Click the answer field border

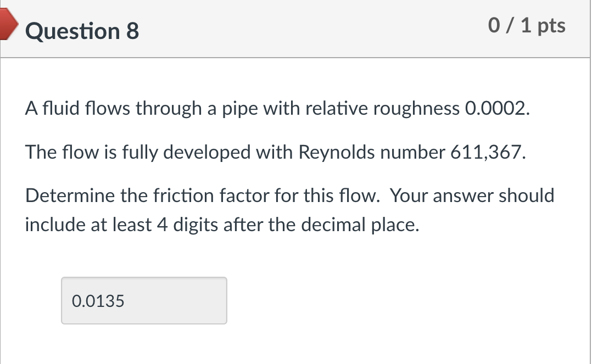[144, 278]
